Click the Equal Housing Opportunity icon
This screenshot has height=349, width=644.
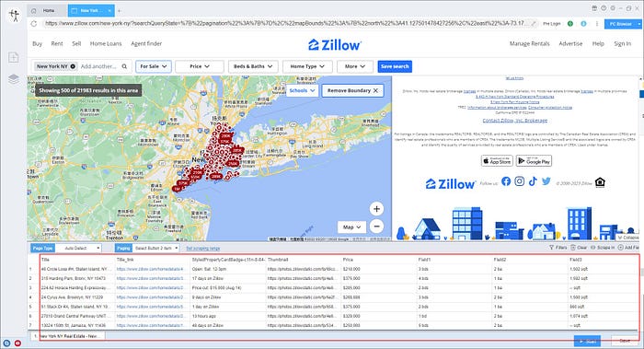tap(600, 182)
